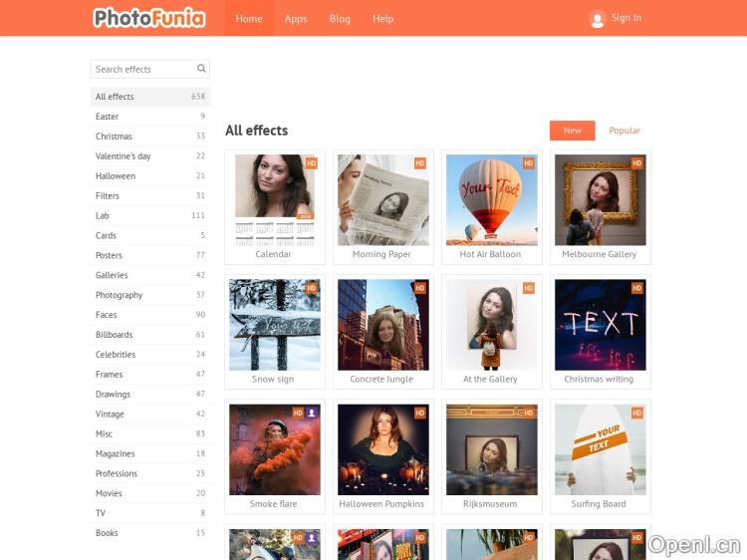Click the user avatar icon near Sign In
The height and width of the screenshot is (560, 747).
(597, 19)
